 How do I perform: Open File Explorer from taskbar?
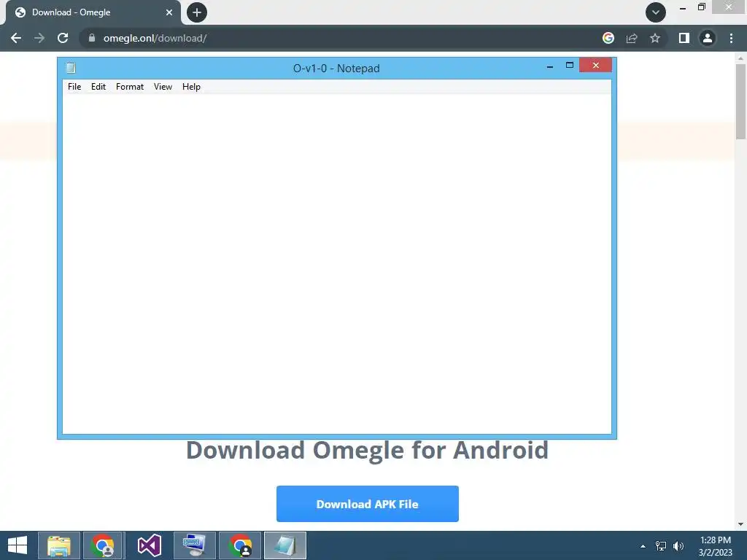pyautogui.click(x=59, y=545)
